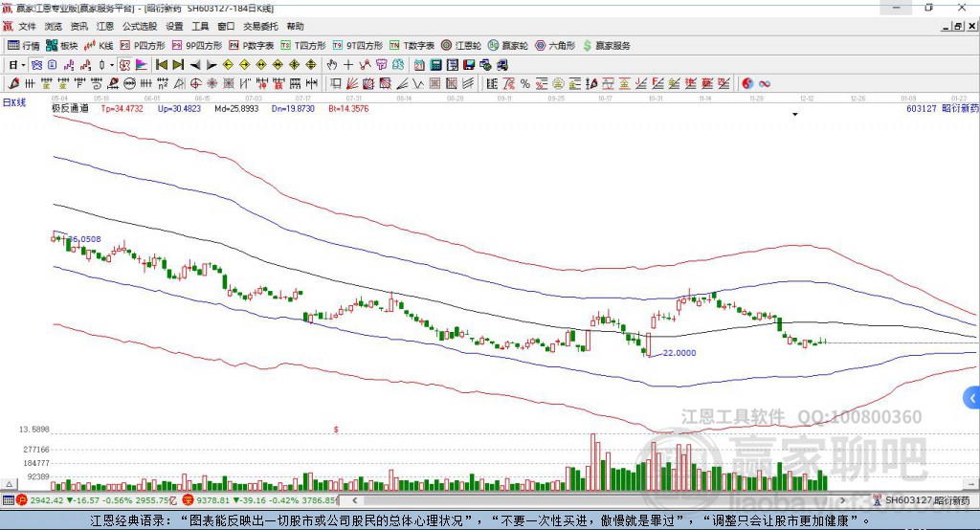Collapse the volume panel with up triangle

coord(10,484)
